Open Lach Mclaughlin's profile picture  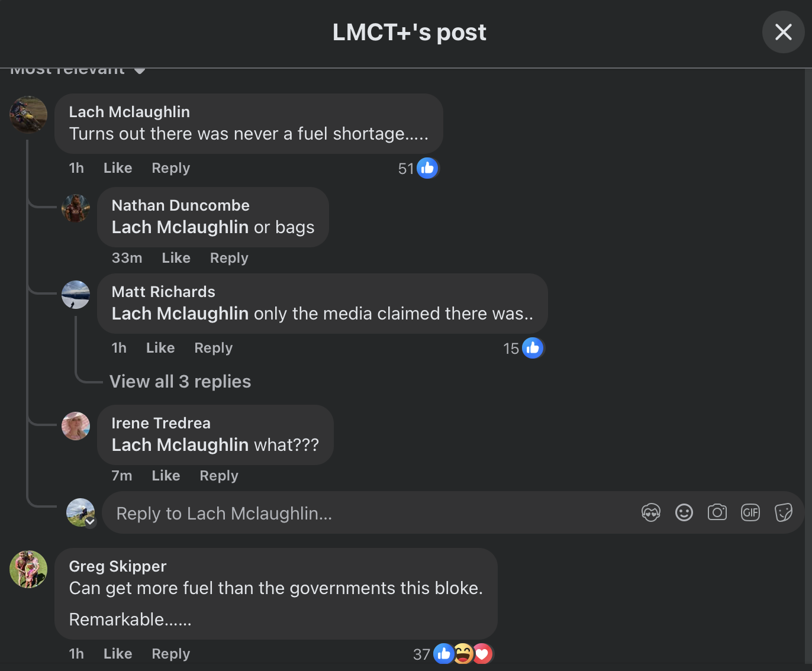pyautogui.click(x=28, y=114)
